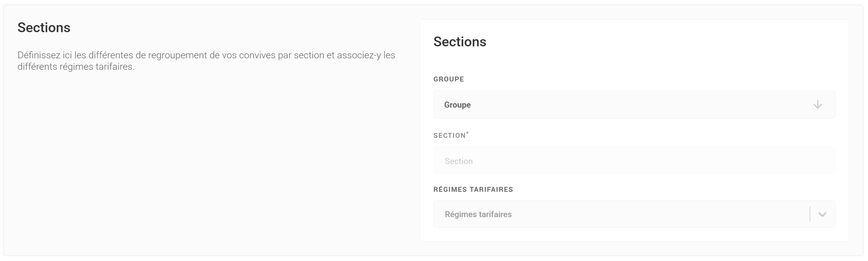
Task: Click the required asterisk next to SECTION
Action: tap(468, 133)
